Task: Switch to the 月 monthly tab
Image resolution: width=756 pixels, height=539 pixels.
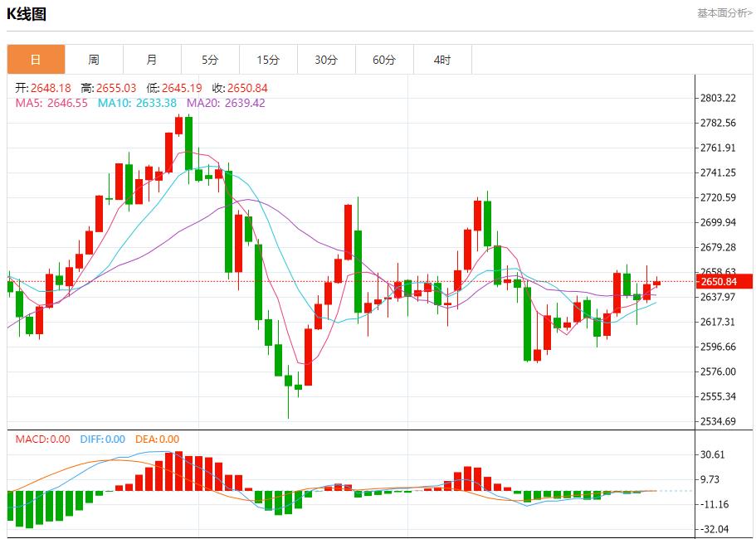Action: (152, 60)
